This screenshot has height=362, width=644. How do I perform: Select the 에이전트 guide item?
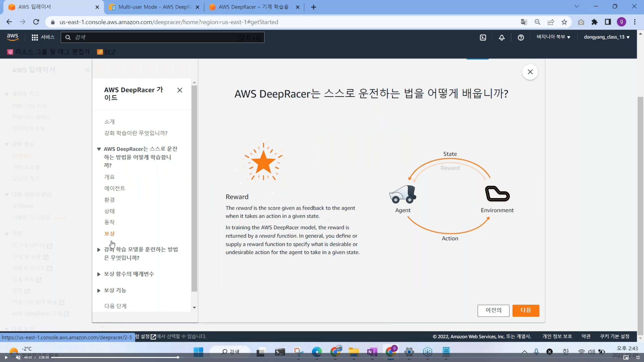[x=115, y=188]
